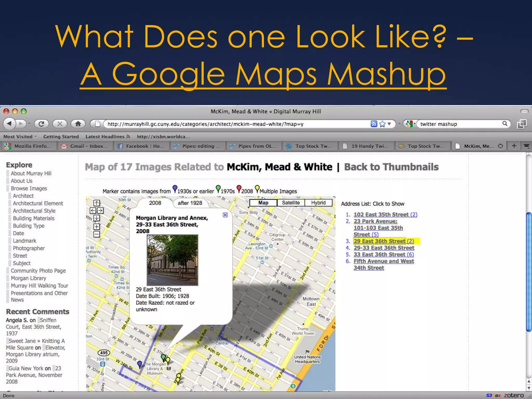The height and width of the screenshot is (399, 532).
Task: Pan the map left with arrow control
Action: 93,210
